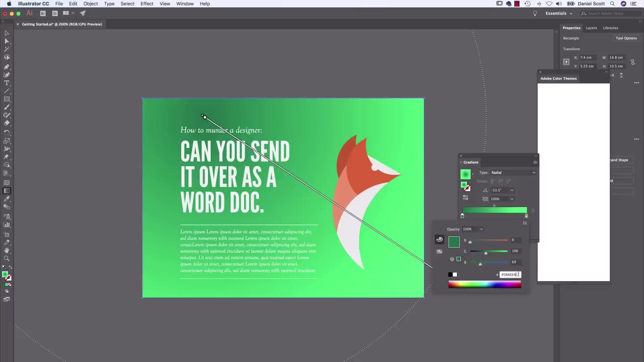
Task: Open the Opacity 100% dropdown
Action: pyautogui.click(x=481, y=229)
